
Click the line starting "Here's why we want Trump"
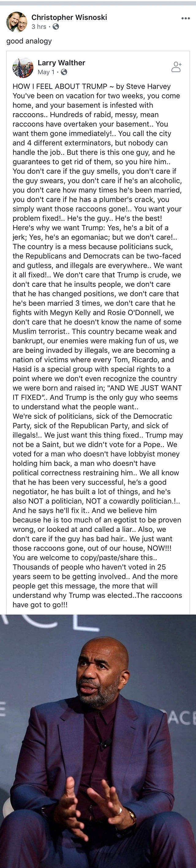(90, 228)
